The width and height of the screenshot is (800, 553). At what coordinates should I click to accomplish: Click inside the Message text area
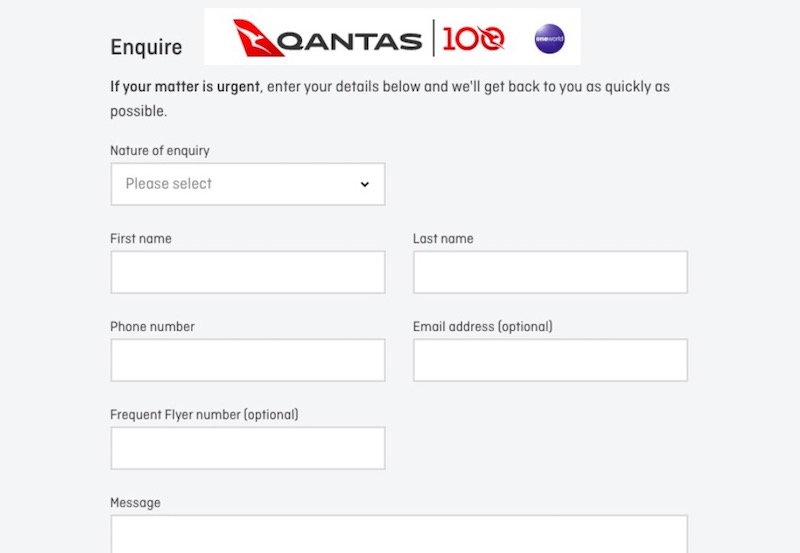398,534
